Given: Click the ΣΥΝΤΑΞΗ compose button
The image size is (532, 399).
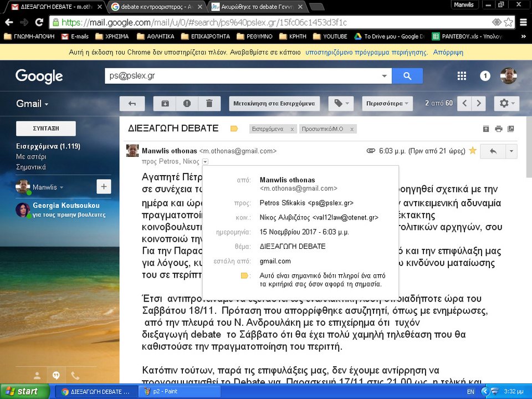Looking at the screenshot, I should click(46, 128).
